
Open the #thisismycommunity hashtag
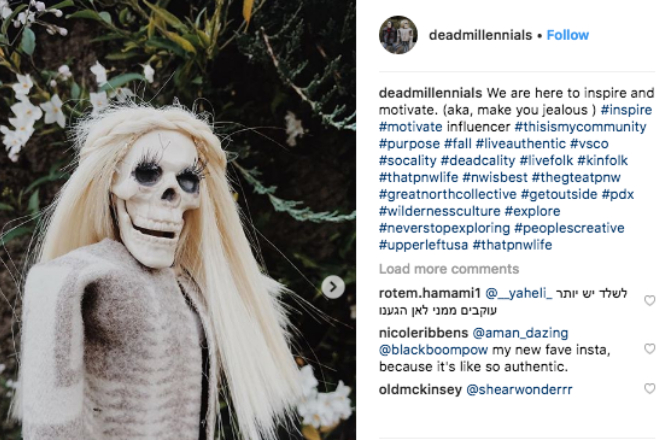click(x=580, y=127)
